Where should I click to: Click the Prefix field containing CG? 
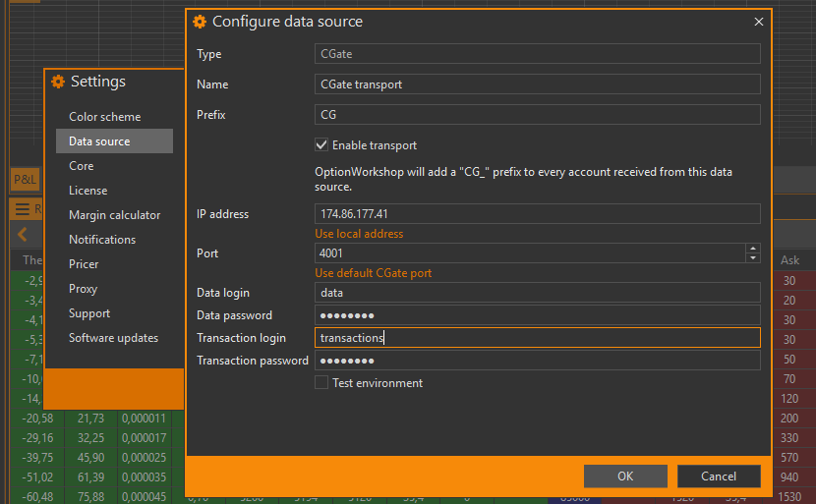(x=537, y=114)
